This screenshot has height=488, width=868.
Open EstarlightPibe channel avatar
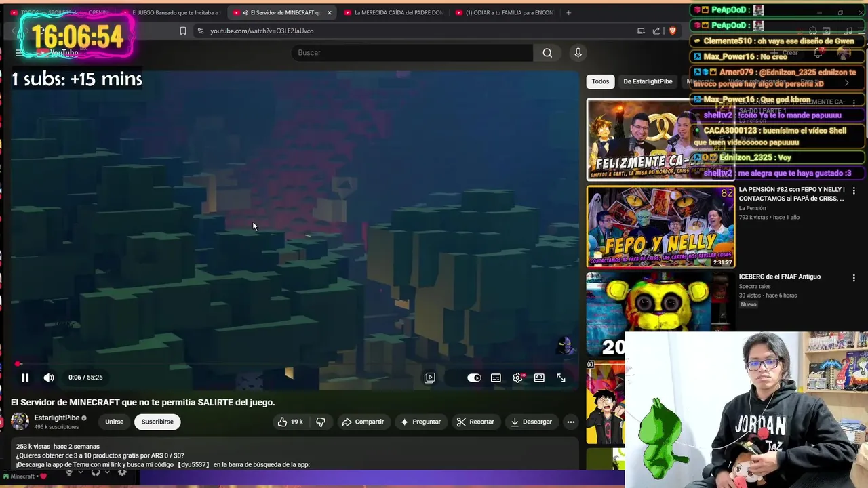(x=20, y=422)
